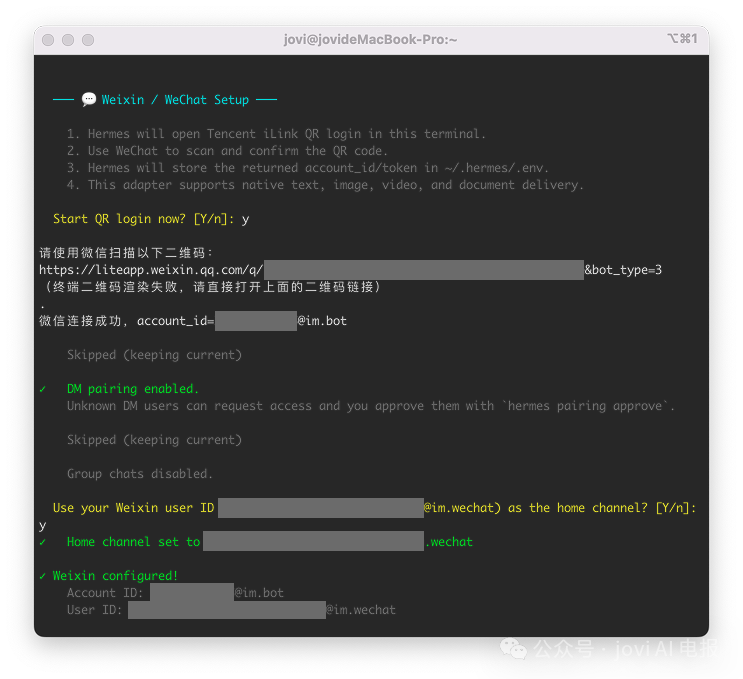Click the 'Use your Weixin user ID' prompt
This screenshot has width=743, height=679.
tap(134, 508)
